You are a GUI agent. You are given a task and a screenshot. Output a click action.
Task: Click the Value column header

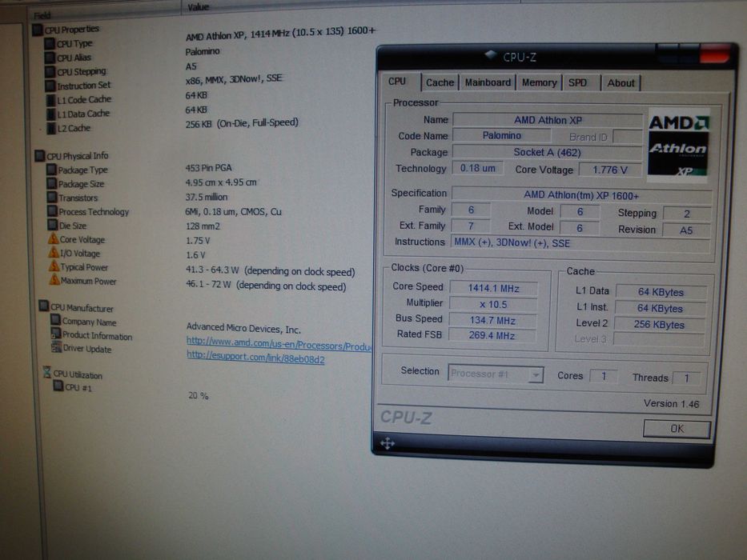click(199, 6)
